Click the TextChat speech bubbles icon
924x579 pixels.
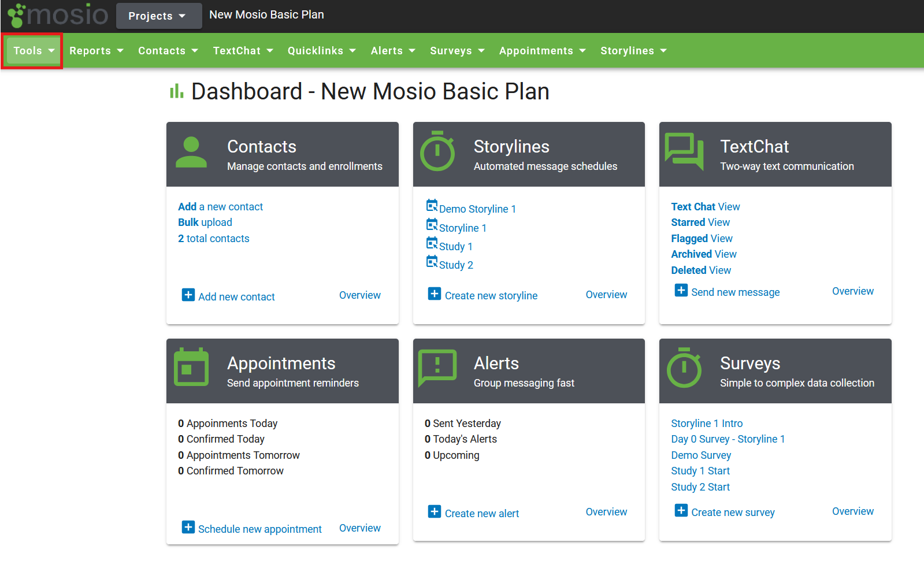684,151
